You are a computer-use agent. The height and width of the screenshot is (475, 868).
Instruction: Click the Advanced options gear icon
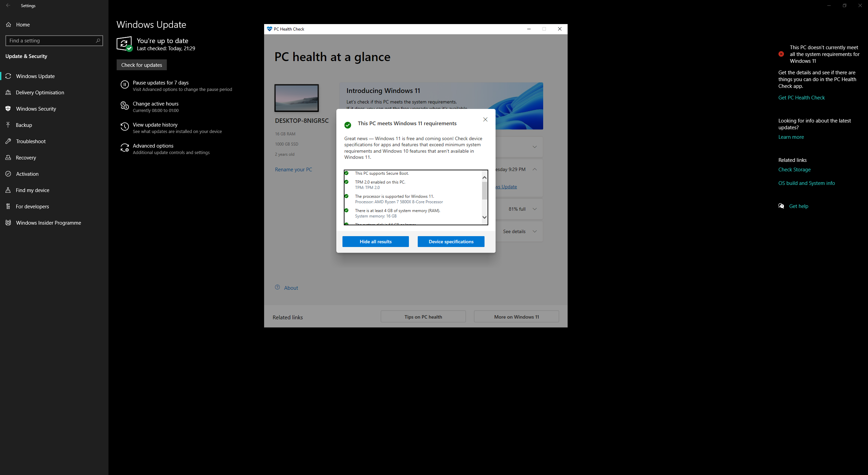tap(125, 148)
